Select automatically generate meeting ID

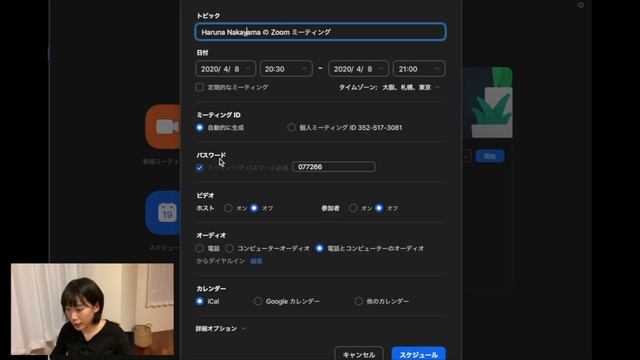click(200, 128)
